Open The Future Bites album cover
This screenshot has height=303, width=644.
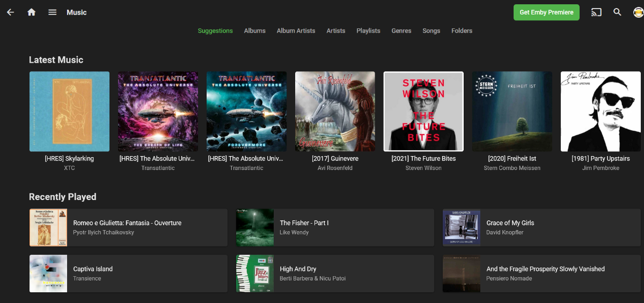[423, 112]
